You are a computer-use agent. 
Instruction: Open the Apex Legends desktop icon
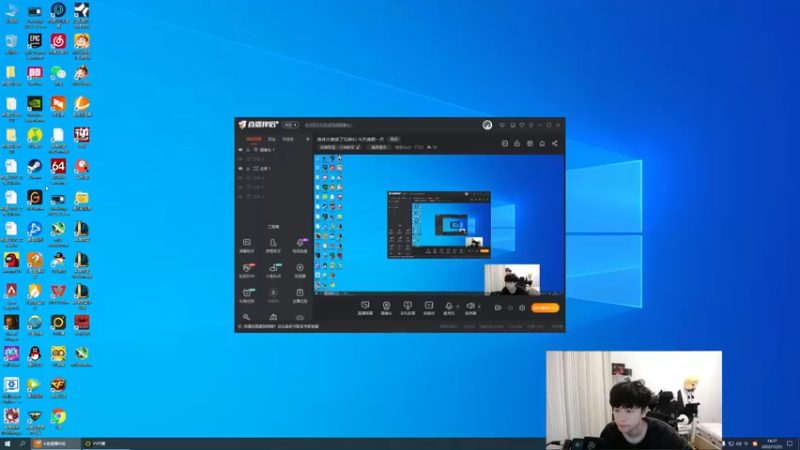point(11,296)
